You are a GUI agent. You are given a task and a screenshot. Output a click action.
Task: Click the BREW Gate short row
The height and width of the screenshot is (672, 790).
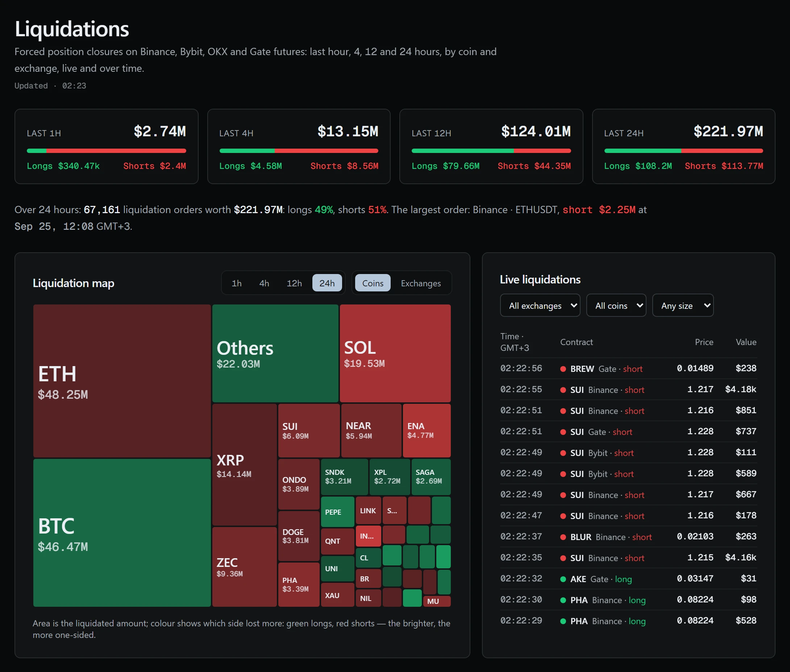click(628, 368)
